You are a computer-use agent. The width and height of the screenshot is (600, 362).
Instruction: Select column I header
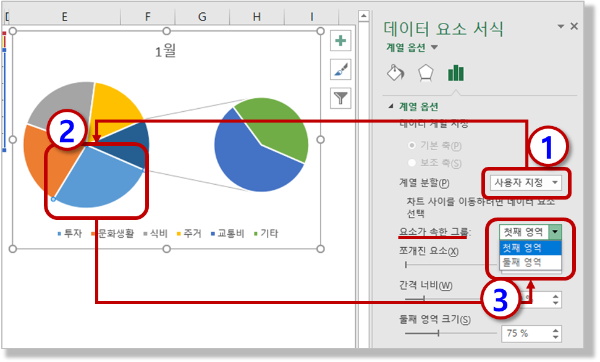[311, 16]
